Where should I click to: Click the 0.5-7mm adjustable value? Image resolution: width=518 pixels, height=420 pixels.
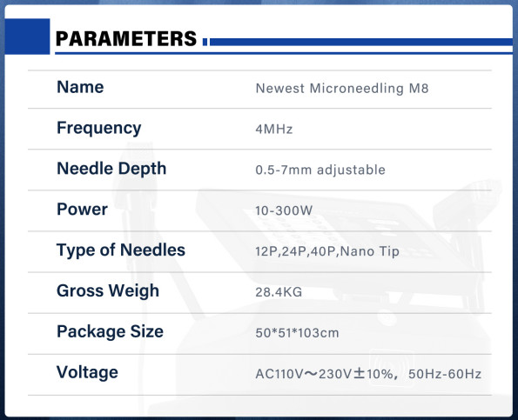(x=320, y=170)
